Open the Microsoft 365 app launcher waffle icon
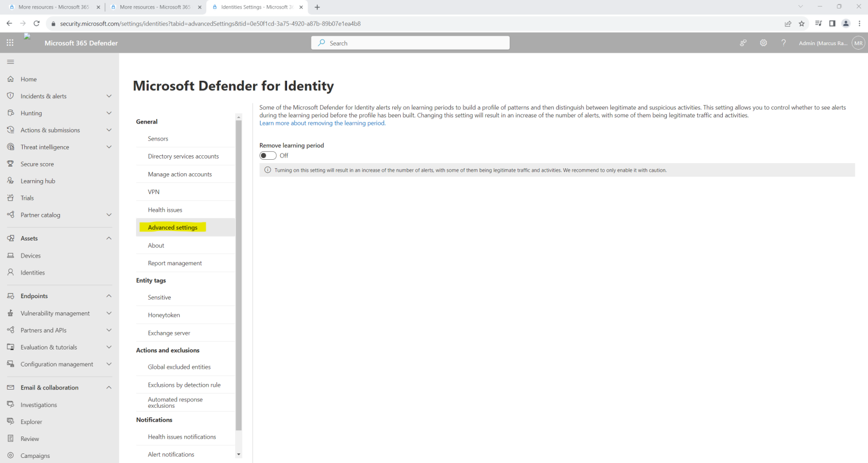The width and height of the screenshot is (868, 463). tap(9, 42)
